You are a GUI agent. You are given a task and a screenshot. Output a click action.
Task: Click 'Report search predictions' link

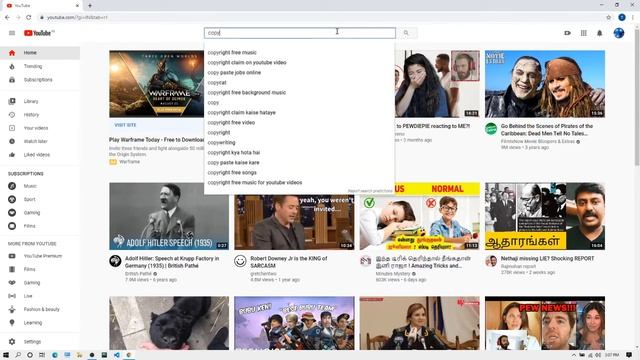(x=370, y=191)
